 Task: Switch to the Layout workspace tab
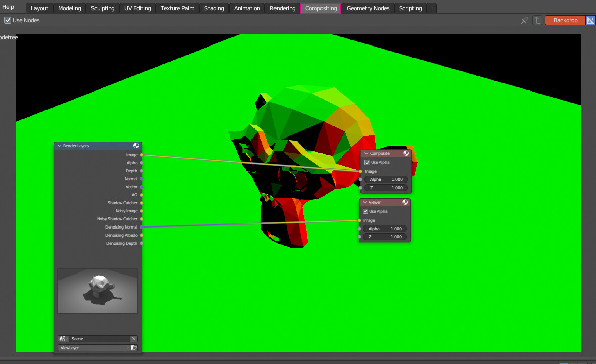click(x=39, y=8)
